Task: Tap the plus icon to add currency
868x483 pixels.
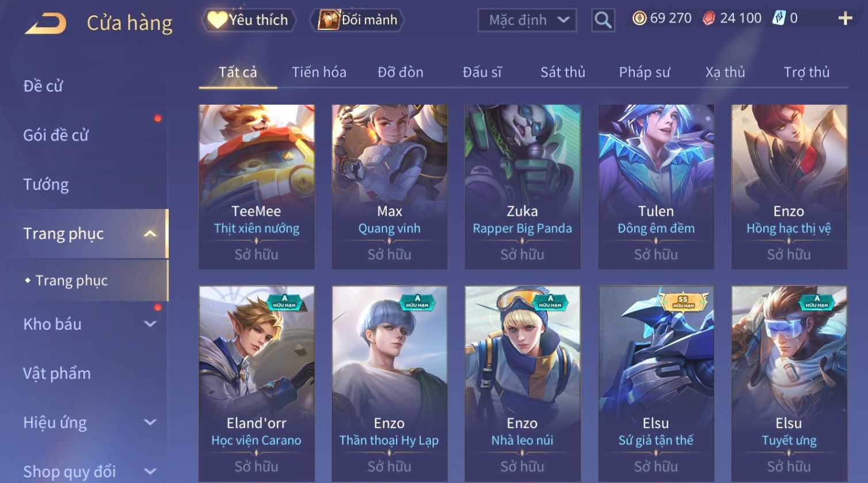Action: (x=845, y=19)
